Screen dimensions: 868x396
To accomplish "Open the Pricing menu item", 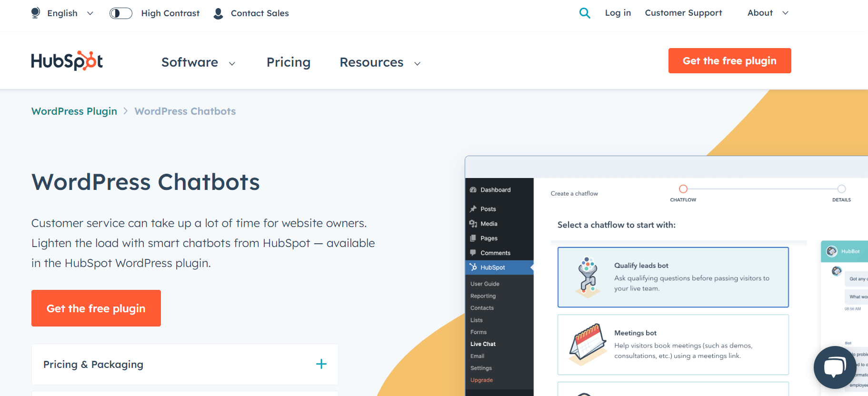I will point(289,62).
